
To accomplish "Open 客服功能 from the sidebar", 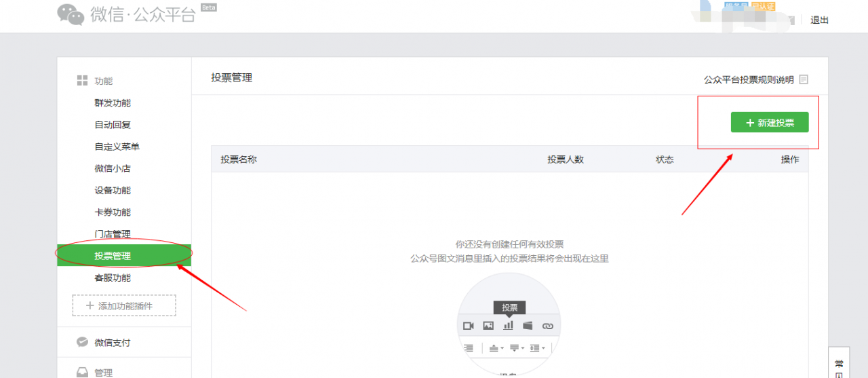I will point(113,278).
